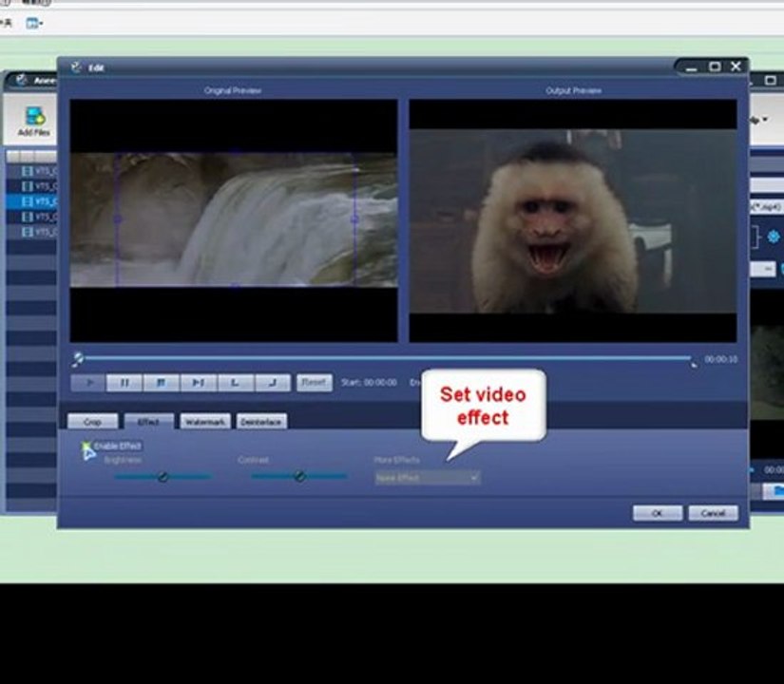Pause the video preview
This screenshot has width=784, height=684.
(x=124, y=383)
